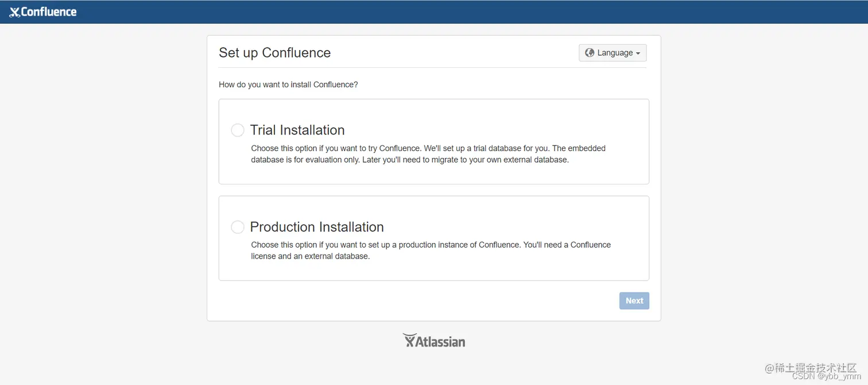Select the Trial Installation radio button
Image resolution: width=868 pixels, height=385 pixels.
tap(238, 130)
